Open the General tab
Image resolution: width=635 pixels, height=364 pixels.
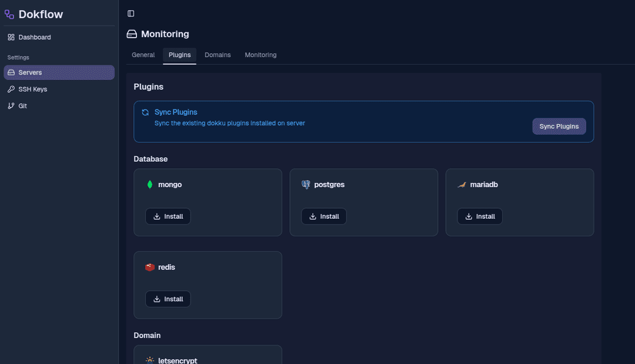(x=143, y=55)
